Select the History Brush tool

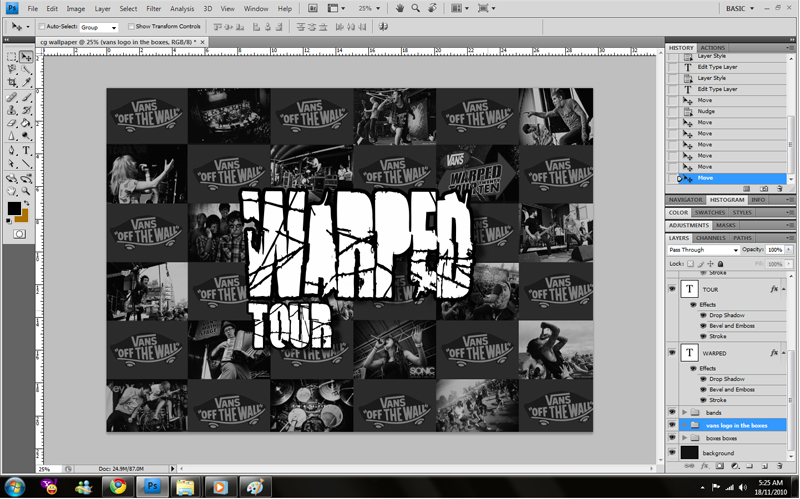pyautogui.click(x=26, y=110)
